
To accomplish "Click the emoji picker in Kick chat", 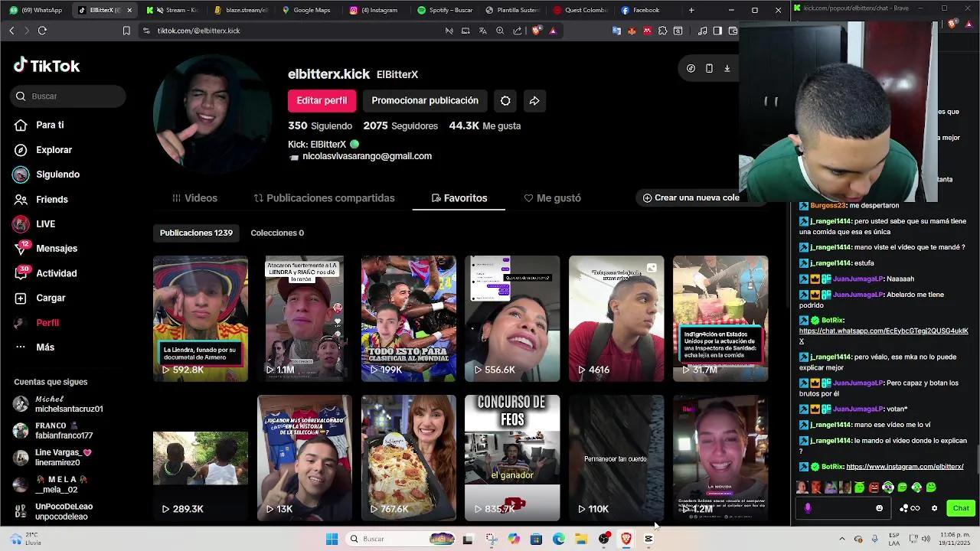I will click(x=879, y=508).
